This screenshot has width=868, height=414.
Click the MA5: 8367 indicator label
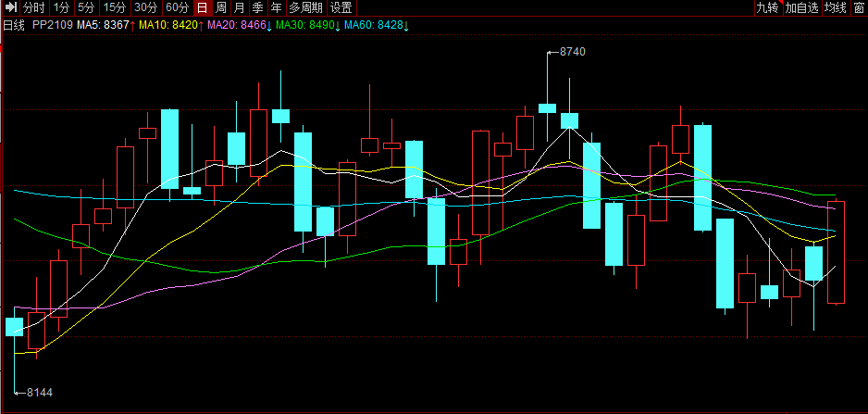tap(105, 25)
